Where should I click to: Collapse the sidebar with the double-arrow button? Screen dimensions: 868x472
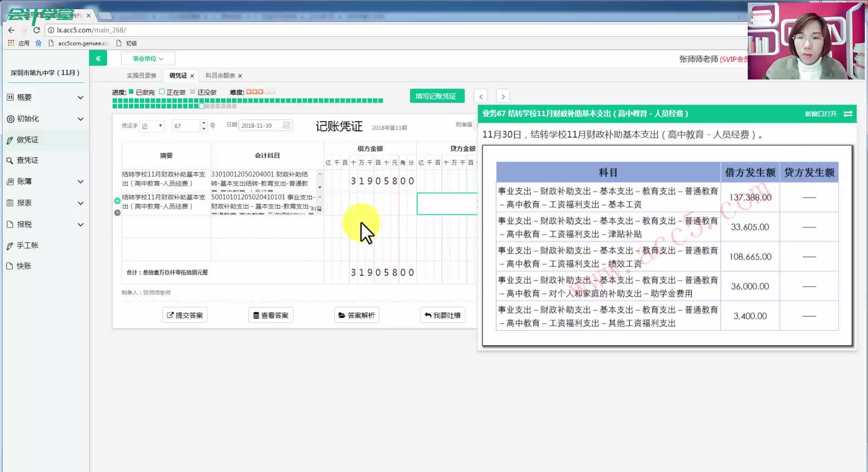click(98, 58)
